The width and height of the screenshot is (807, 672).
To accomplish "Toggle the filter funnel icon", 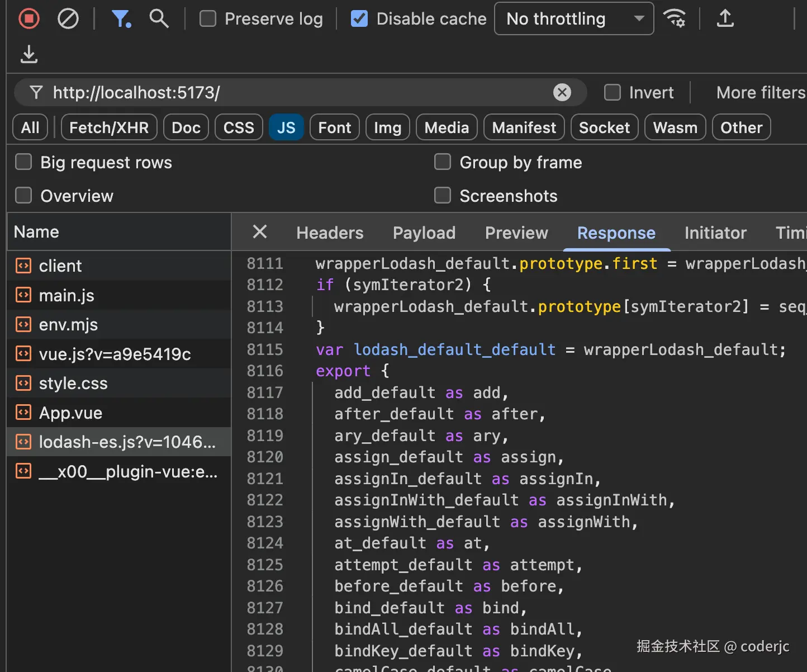I will click(121, 18).
